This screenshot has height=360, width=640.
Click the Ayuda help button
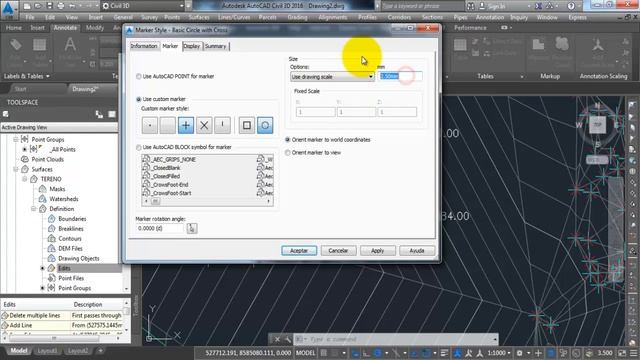(417, 251)
